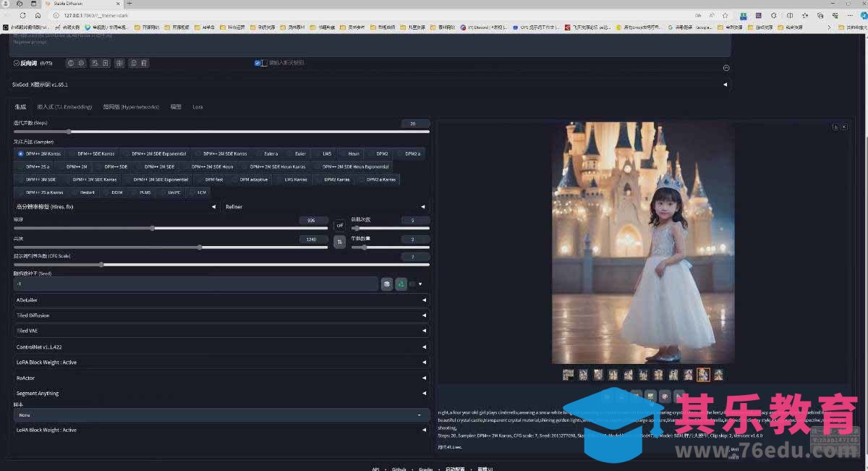Select Euler a sampler

[267, 153]
